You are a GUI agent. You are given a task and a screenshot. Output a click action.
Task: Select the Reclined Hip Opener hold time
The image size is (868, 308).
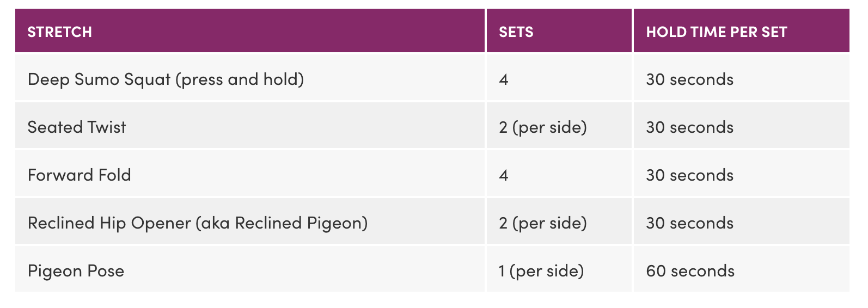coord(689,223)
